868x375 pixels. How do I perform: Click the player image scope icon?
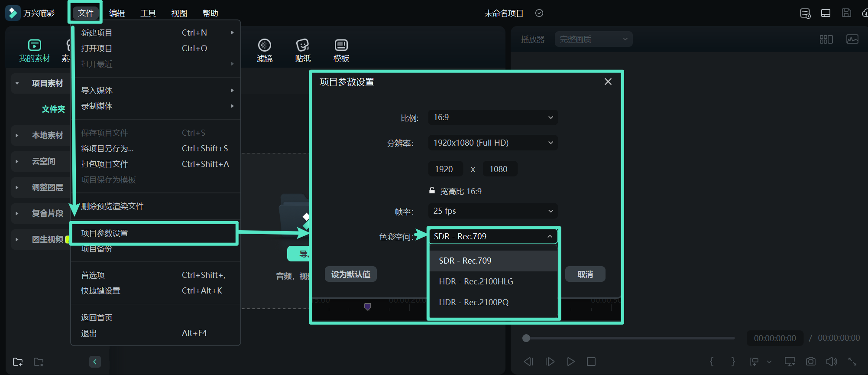852,39
